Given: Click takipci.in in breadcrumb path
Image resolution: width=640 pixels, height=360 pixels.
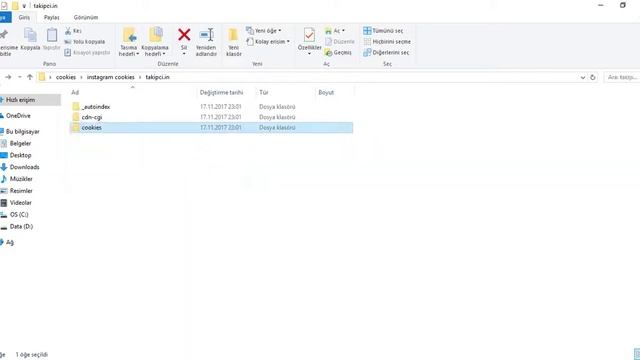Looking at the screenshot, I should pos(158,77).
